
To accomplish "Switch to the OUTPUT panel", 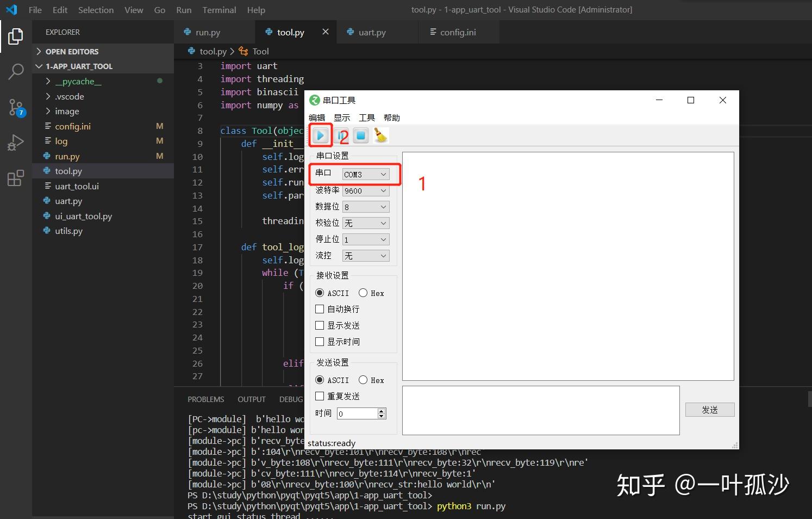I will click(x=251, y=399).
